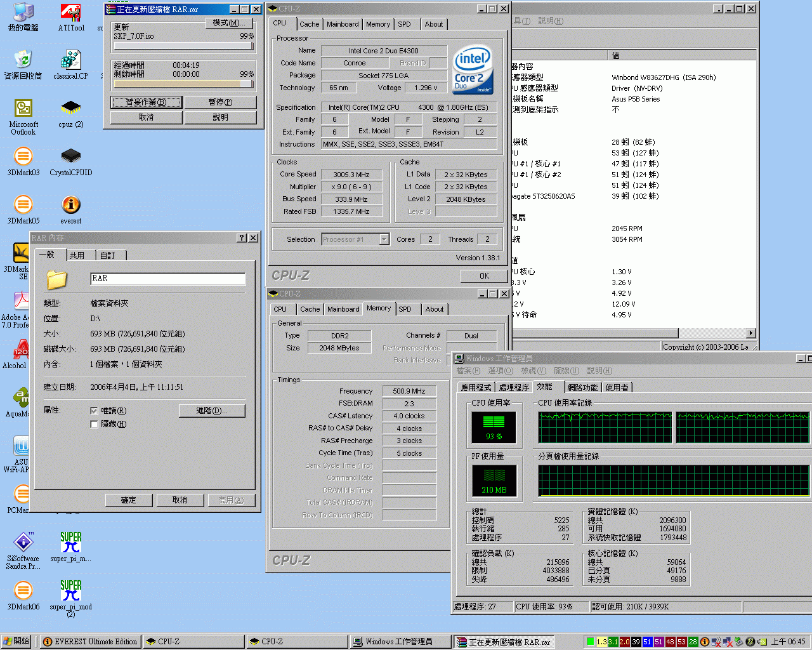Click the 500.9 MHz memory Frequency value
This screenshot has height=650, width=812.
(409, 391)
